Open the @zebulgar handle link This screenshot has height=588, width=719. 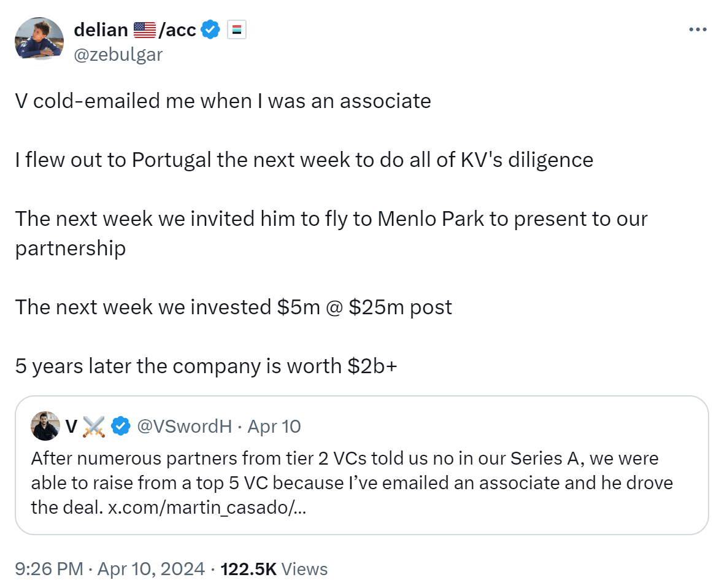(x=118, y=55)
